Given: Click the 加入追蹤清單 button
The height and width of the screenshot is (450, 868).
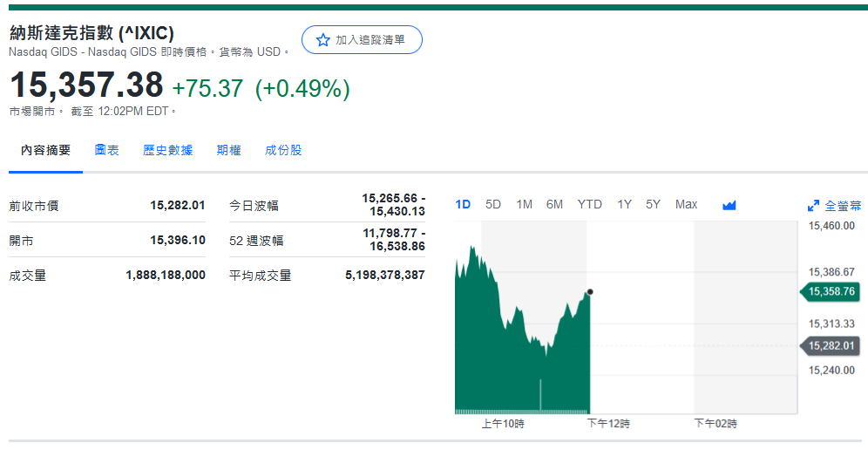Looking at the screenshot, I should tap(362, 40).
